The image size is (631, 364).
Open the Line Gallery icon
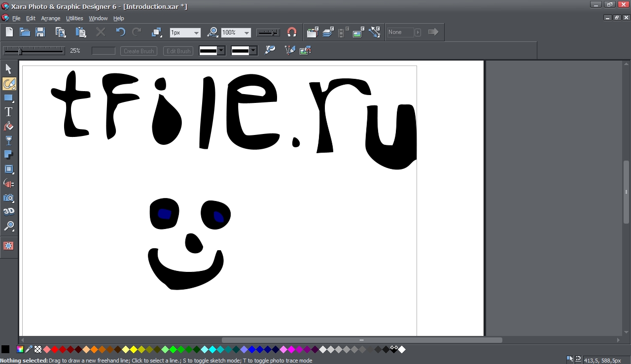pyautogui.click(x=374, y=32)
